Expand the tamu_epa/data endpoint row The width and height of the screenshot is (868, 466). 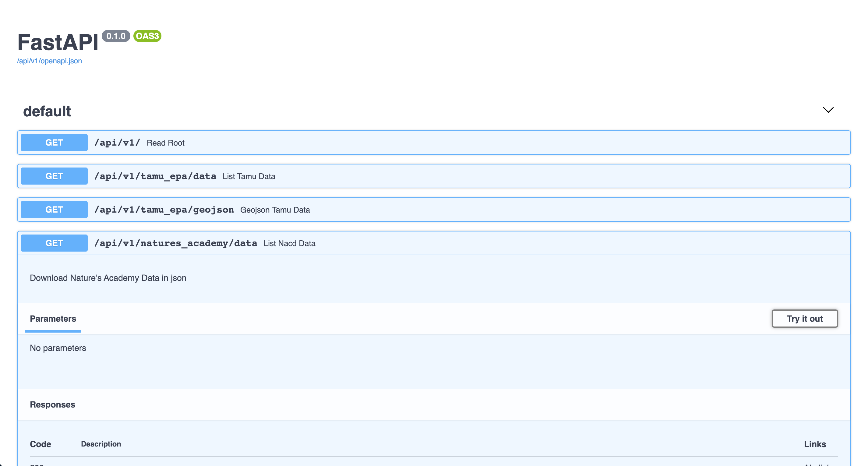coord(155,176)
